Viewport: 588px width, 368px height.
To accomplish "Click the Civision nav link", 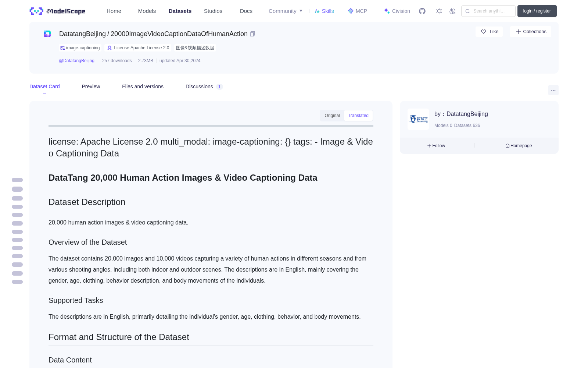I will click(397, 11).
